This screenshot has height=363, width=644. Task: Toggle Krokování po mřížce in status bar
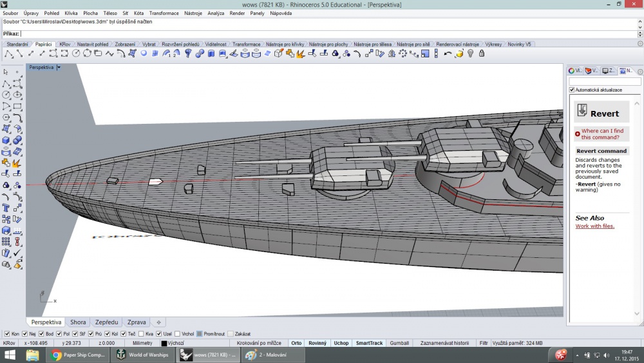[259, 343]
